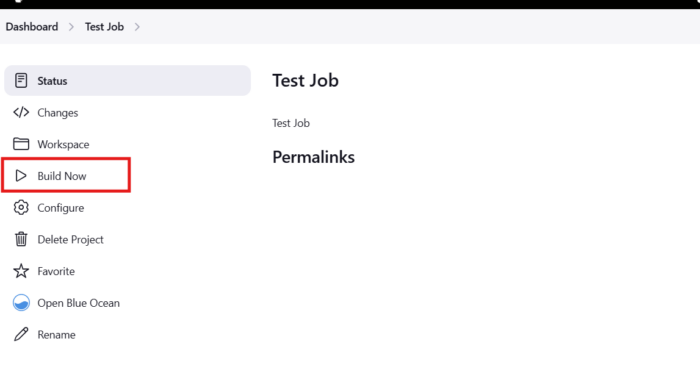Image resolution: width=700 pixels, height=369 pixels.
Task: Click the Workspace folder icon
Action: tap(21, 144)
